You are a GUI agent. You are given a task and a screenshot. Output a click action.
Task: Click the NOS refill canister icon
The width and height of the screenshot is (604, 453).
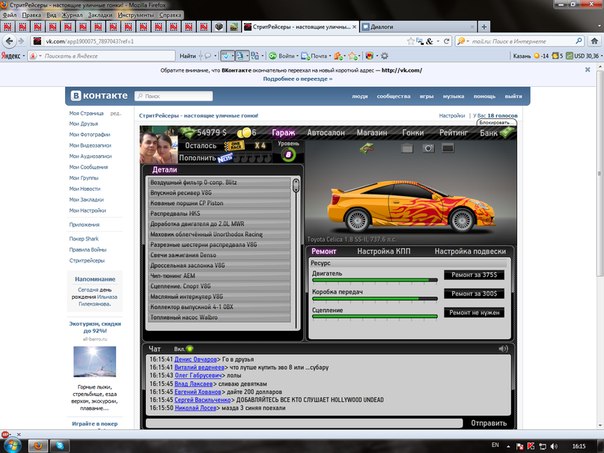point(225,158)
